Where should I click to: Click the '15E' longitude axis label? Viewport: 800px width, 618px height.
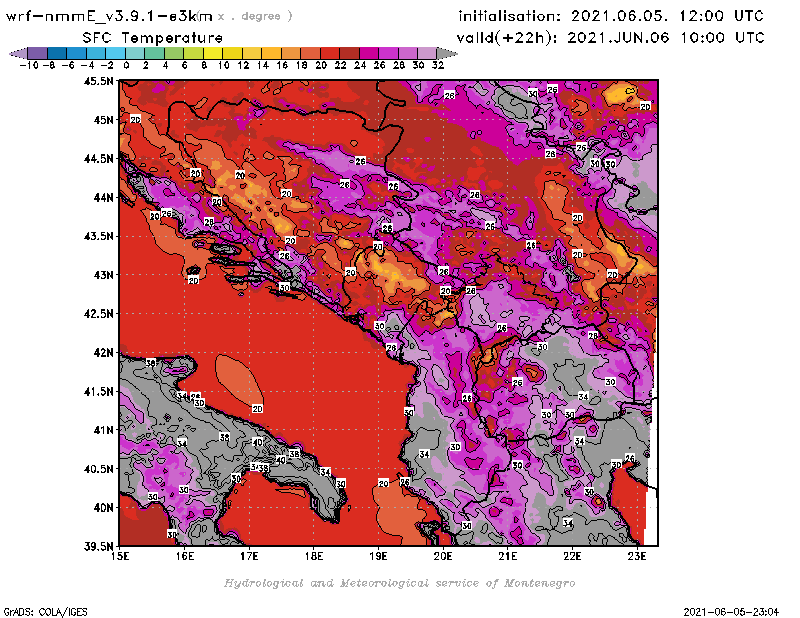[120, 556]
